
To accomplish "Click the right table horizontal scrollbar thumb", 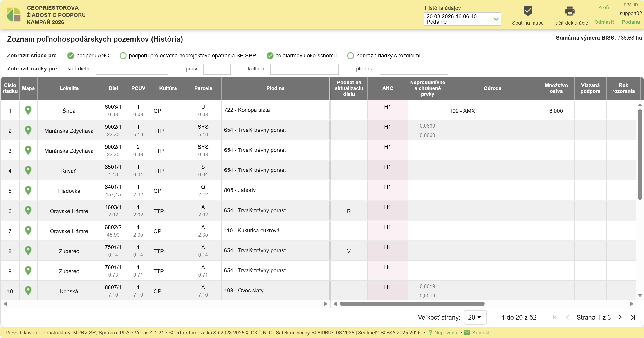I will [x=412, y=304].
